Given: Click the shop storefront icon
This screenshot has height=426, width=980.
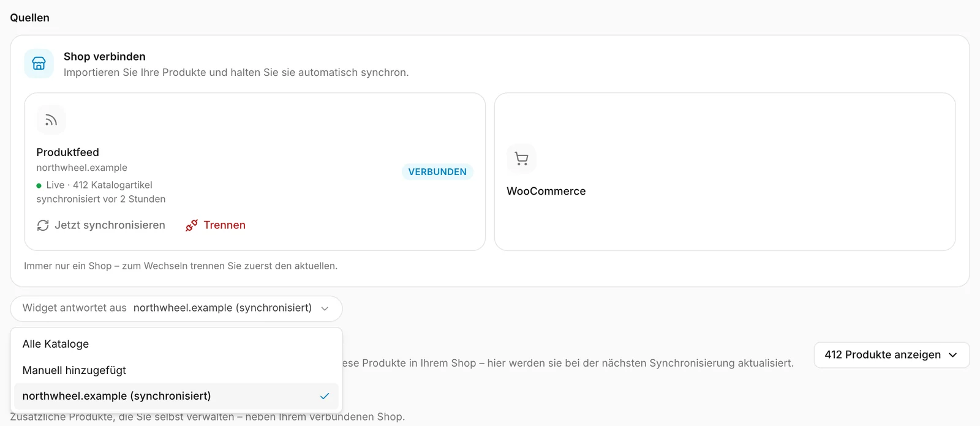Looking at the screenshot, I should [39, 64].
